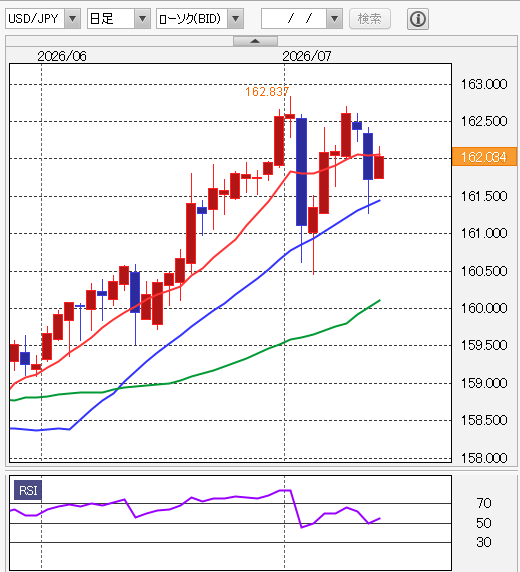Viewport: 520px width, 572px height.
Task: Click the 163.000 price axis label
Action: [484, 84]
